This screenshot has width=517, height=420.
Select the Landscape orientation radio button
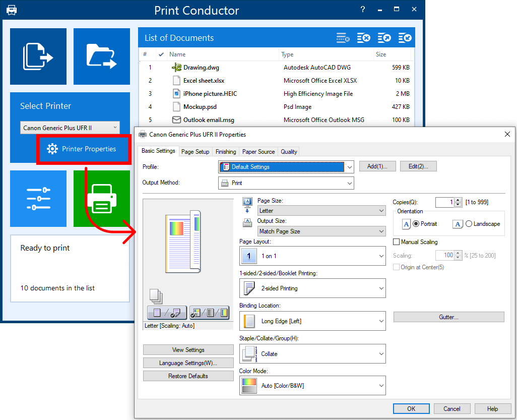[469, 224]
